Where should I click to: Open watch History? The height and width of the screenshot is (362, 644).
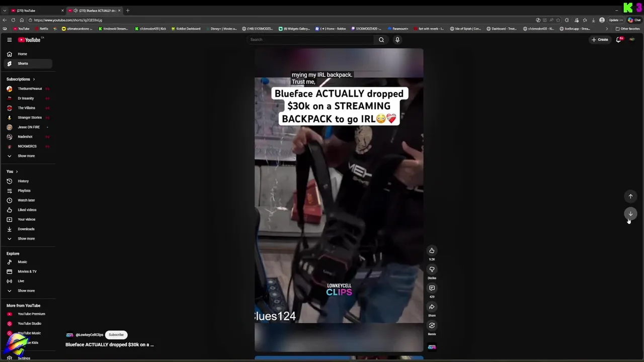(29, 181)
